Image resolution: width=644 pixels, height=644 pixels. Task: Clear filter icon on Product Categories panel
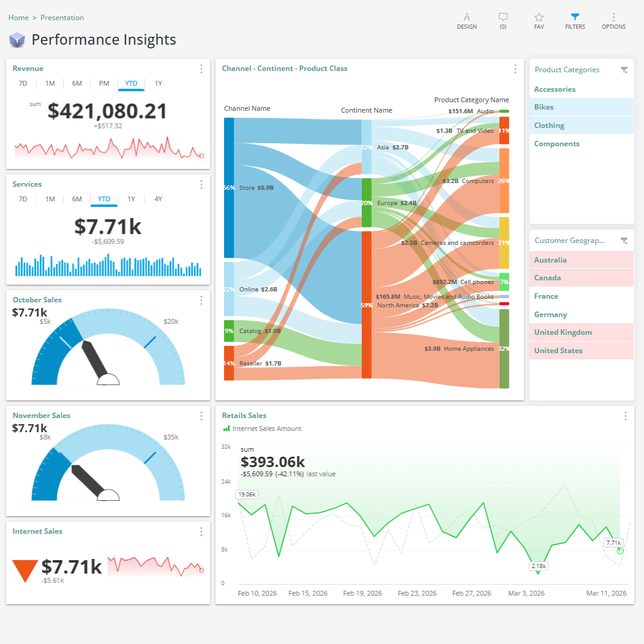click(624, 70)
